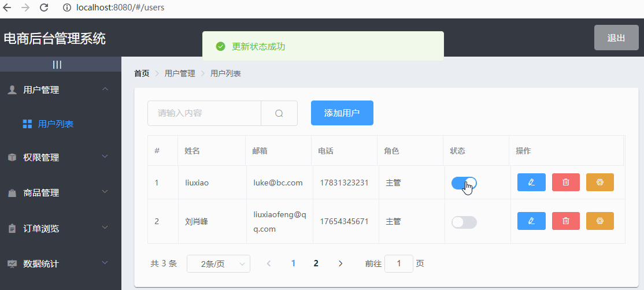Expand the 权限管理 menu chevron
Screen dimensions: 644x290
pyautogui.click(x=105, y=157)
